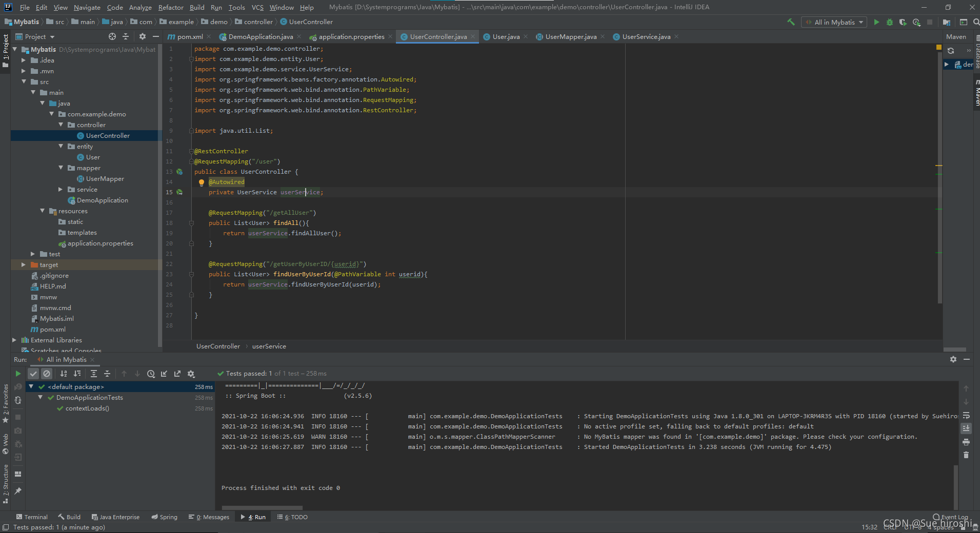The width and height of the screenshot is (980, 533).
Task: Run 'All in Mybatis' from the main toolbar
Action: pyautogui.click(x=876, y=22)
